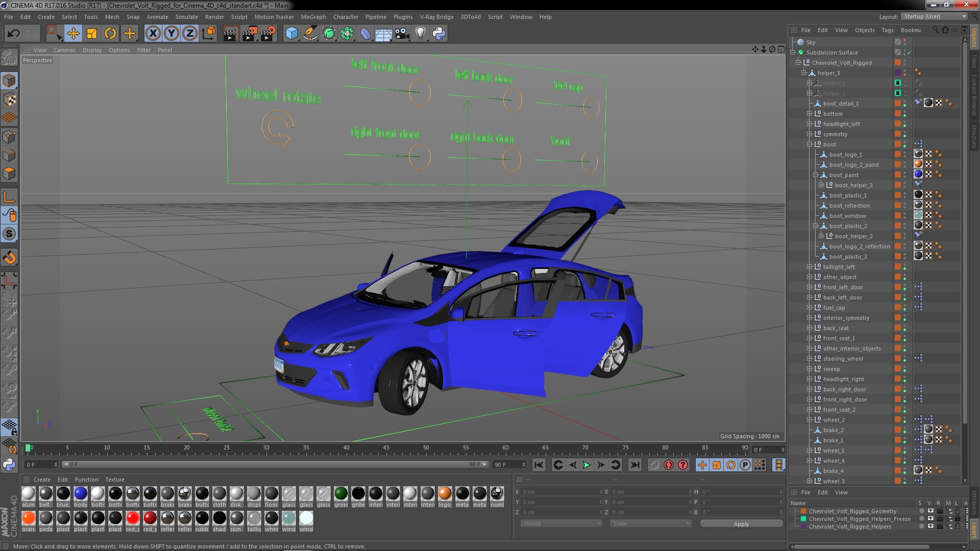Toggle autokeying button
This screenshot has width=980, height=551.
[x=668, y=465]
